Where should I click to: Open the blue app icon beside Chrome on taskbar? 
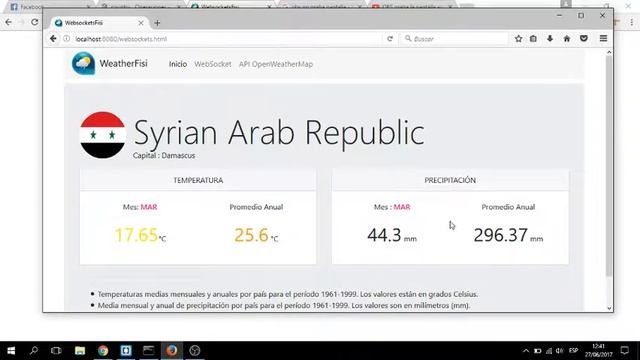126,351
